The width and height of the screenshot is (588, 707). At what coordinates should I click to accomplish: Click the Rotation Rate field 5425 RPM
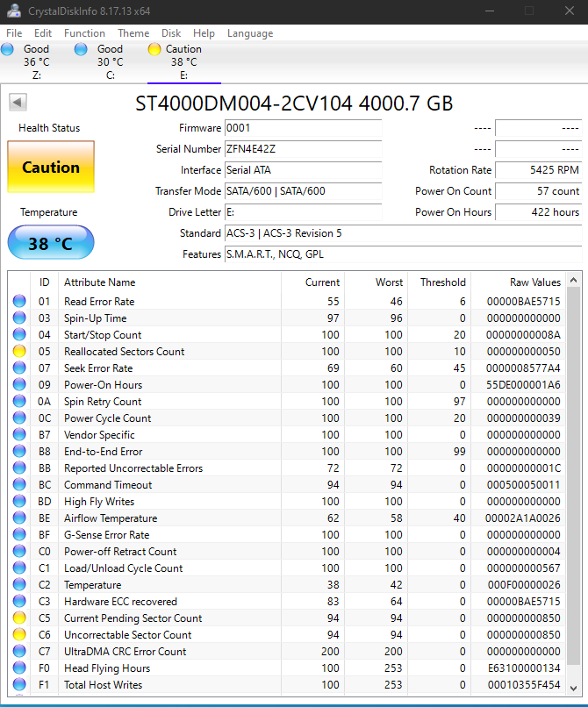tap(538, 170)
